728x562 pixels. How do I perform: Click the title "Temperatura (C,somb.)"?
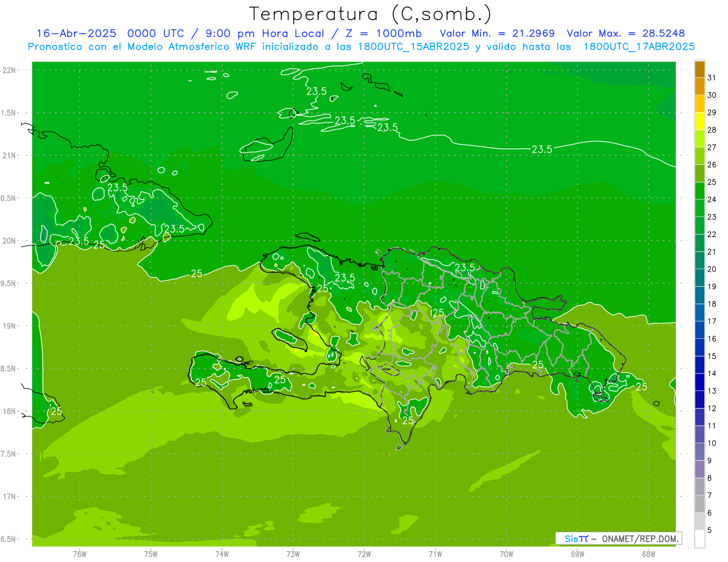(371, 14)
